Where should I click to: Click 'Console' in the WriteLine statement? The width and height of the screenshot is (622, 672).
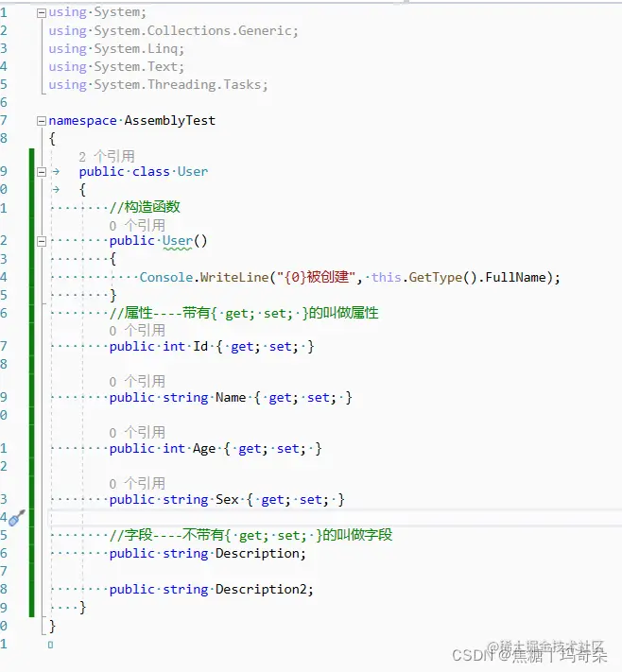[x=166, y=277]
